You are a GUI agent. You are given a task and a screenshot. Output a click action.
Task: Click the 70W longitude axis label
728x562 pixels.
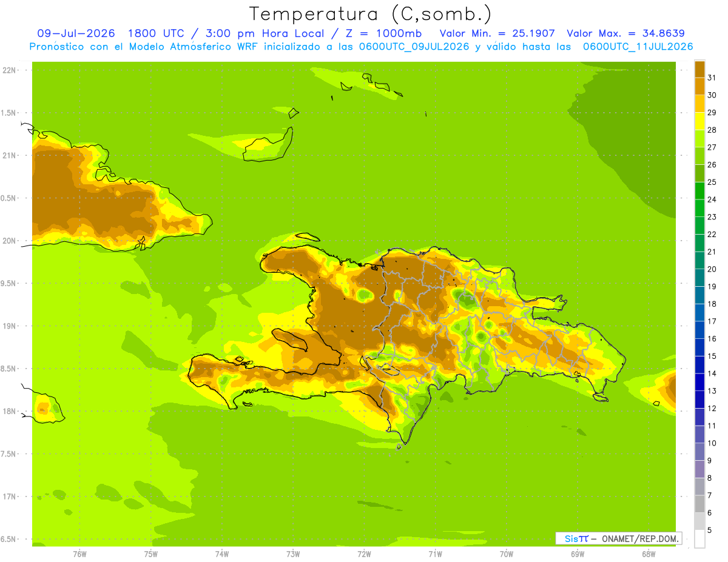pyautogui.click(x=507, y=554)
